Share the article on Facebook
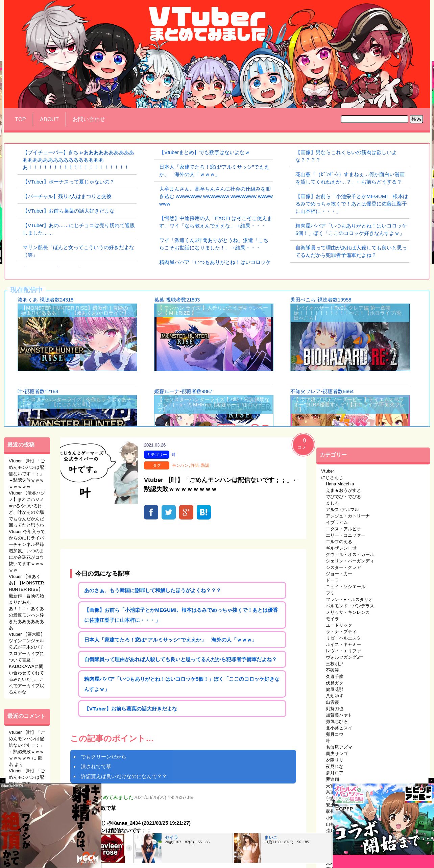The width and height of the screenshot is (434, 868). (151, 512)
